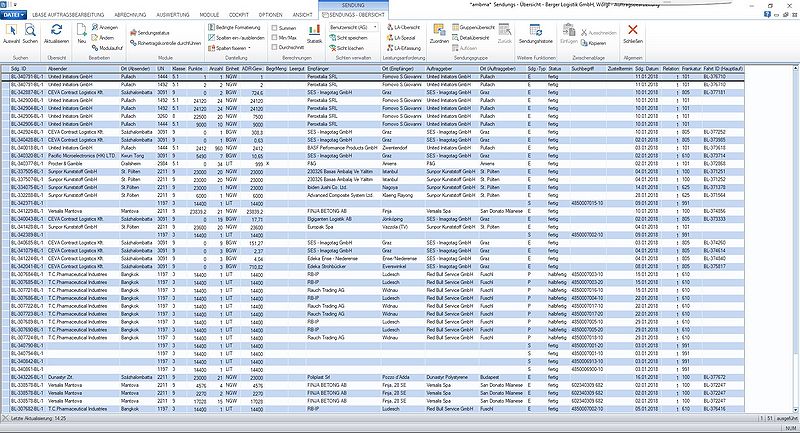The image size is (800, 433).
Task: Switch to ABRECHNUNG tab
Action: [130, 15]
